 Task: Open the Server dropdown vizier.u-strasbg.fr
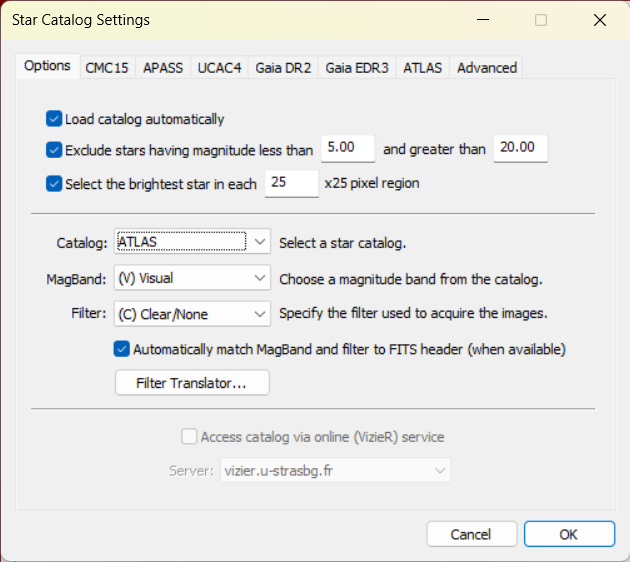(x=335, y=470)
